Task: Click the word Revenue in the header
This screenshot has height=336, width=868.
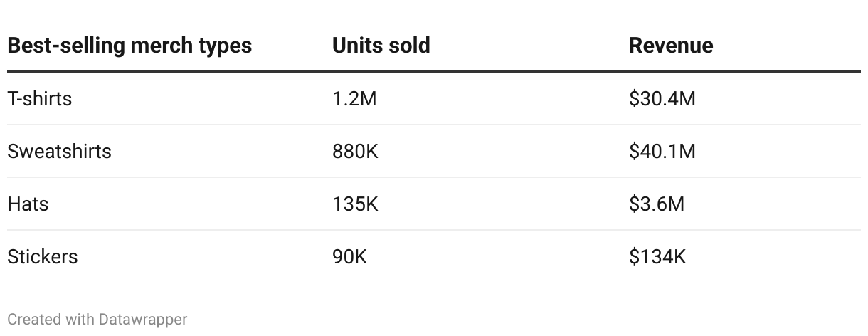Action: (x=671, y=46)
